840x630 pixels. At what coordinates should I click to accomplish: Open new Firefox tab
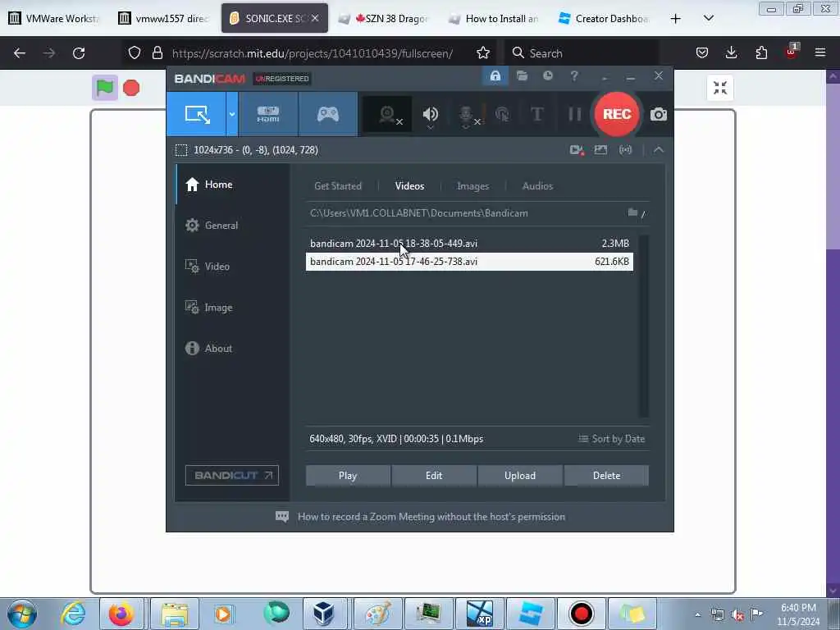(676, 19)
